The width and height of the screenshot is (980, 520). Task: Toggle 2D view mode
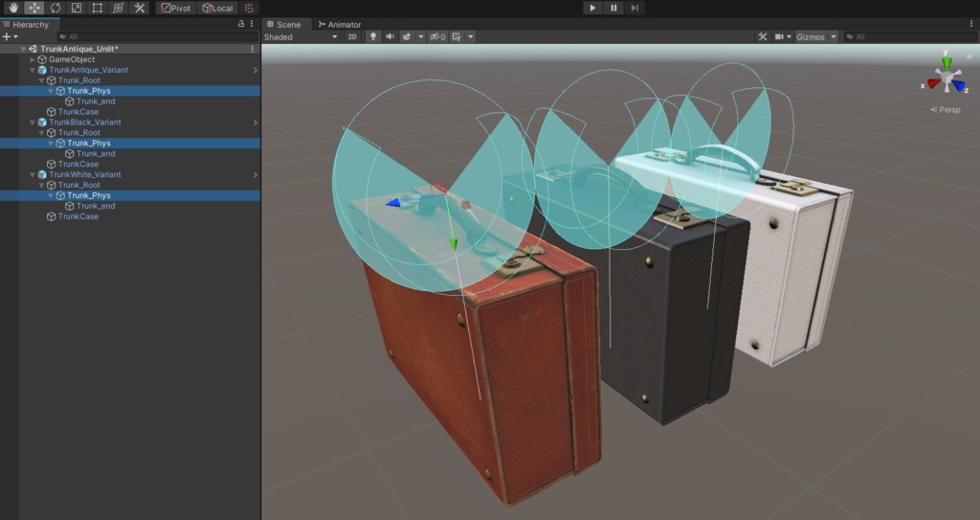[352, 37]
